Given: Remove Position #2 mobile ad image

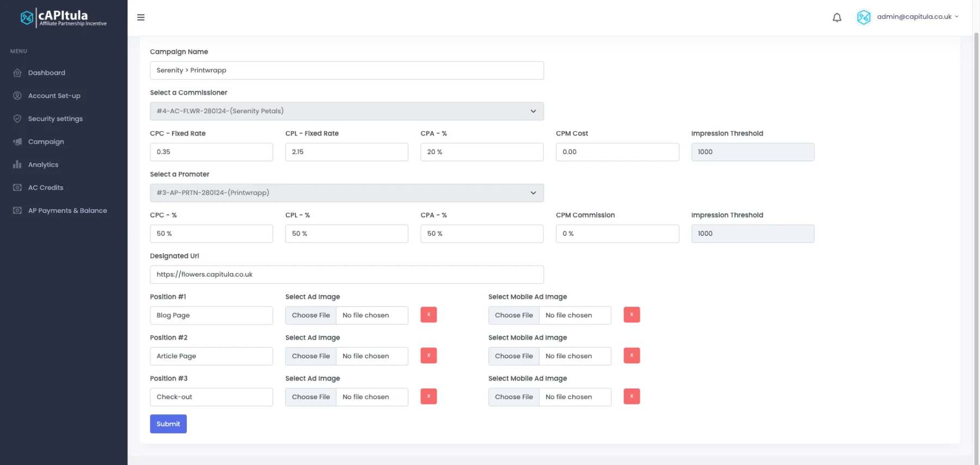Looking at the screenshot, I should pos(632,356).
